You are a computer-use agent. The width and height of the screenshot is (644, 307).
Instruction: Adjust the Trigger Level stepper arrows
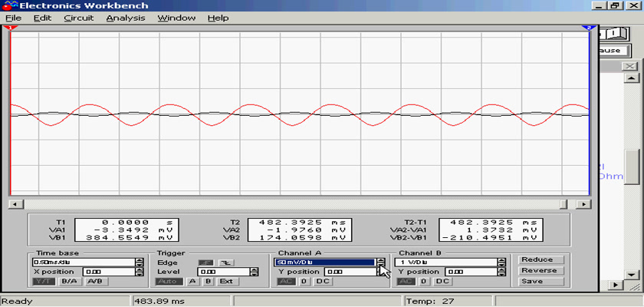coord(255,272)
